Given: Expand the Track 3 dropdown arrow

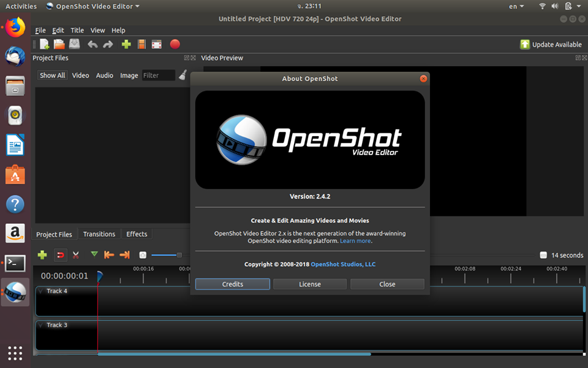Looking at the screenshot, I should (40, 325).
